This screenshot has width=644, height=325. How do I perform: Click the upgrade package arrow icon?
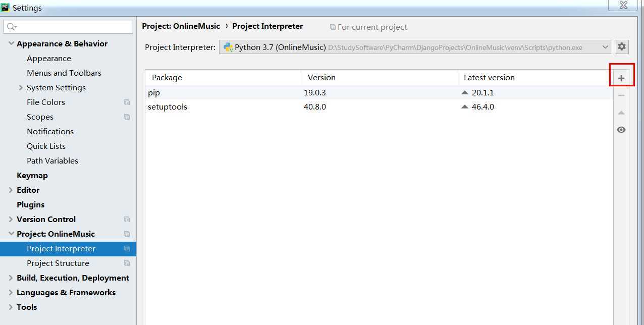621,113
